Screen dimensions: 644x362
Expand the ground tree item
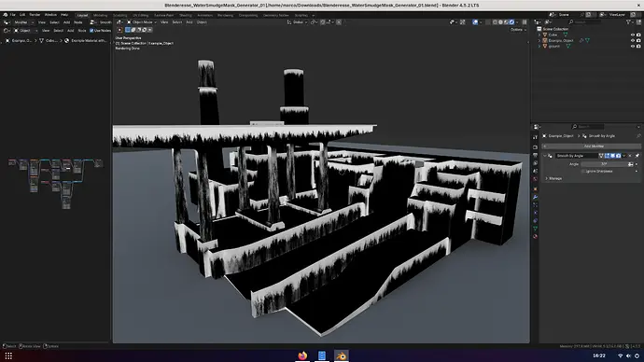pos(539,46)
